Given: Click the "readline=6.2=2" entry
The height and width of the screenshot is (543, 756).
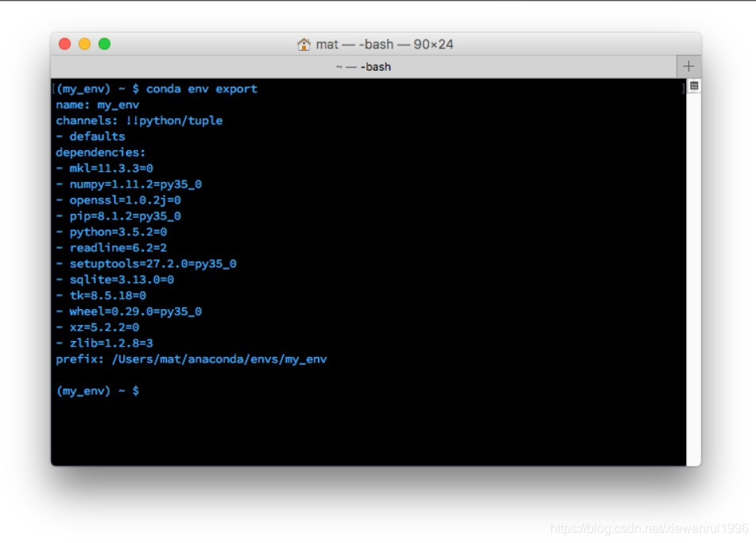Looking at the screenshot, I should (118, 248).
